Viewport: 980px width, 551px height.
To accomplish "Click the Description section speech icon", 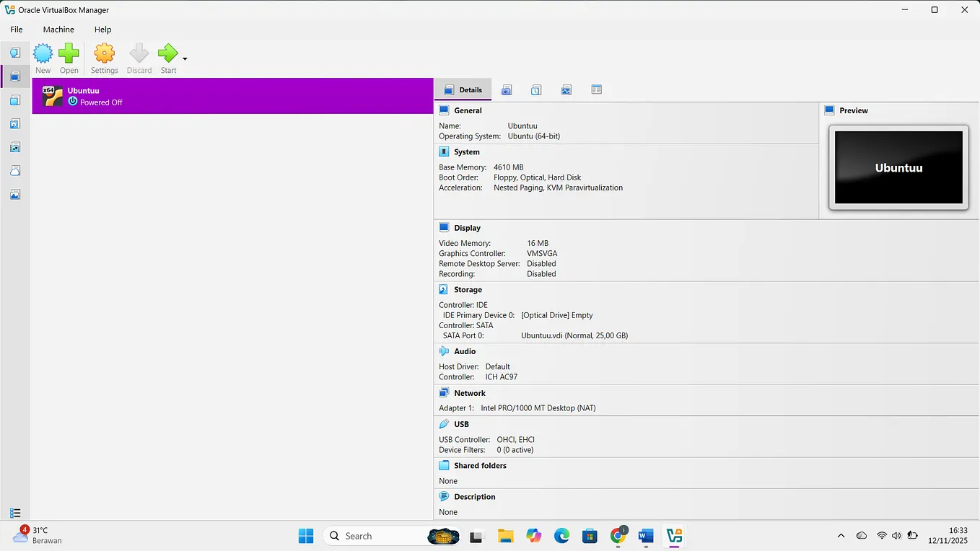I will pyautogui.click(x=444, y=497).
